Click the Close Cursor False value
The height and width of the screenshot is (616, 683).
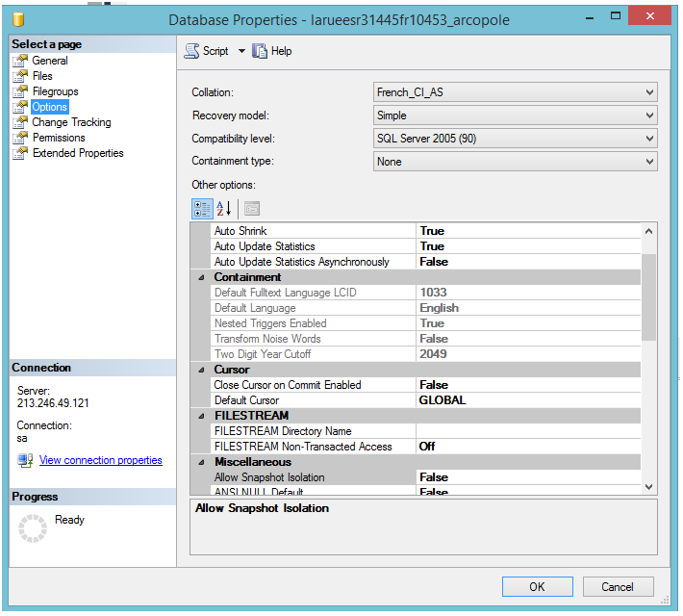[x=528, y=385]
